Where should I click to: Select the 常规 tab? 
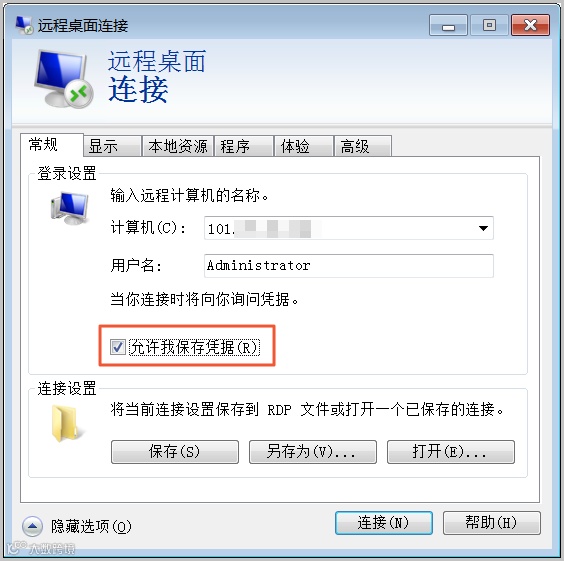(52, 145)
